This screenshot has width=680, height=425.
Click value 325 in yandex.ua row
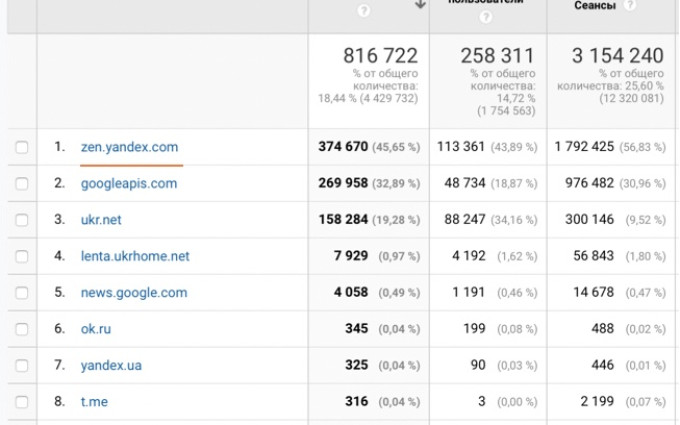pyautogui.click(x=356, y=365)
